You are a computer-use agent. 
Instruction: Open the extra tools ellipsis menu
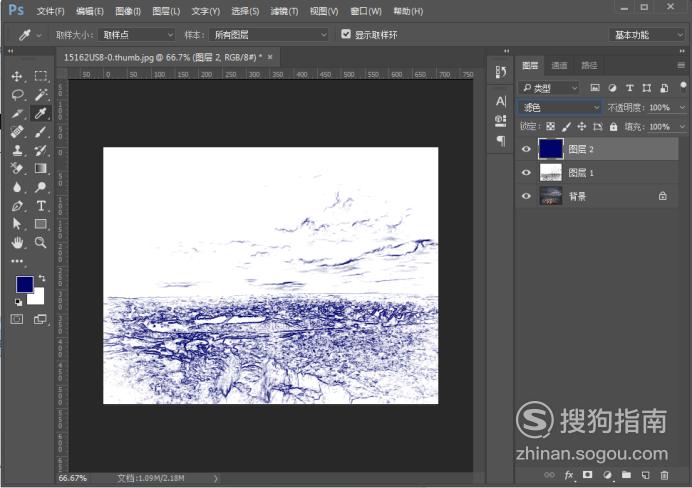point(17,261)
